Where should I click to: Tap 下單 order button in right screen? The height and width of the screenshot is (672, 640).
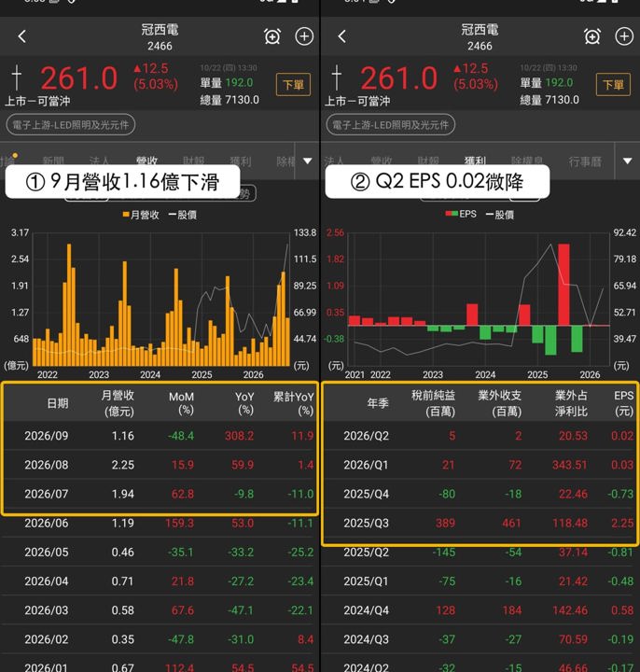tap(613, 84)
